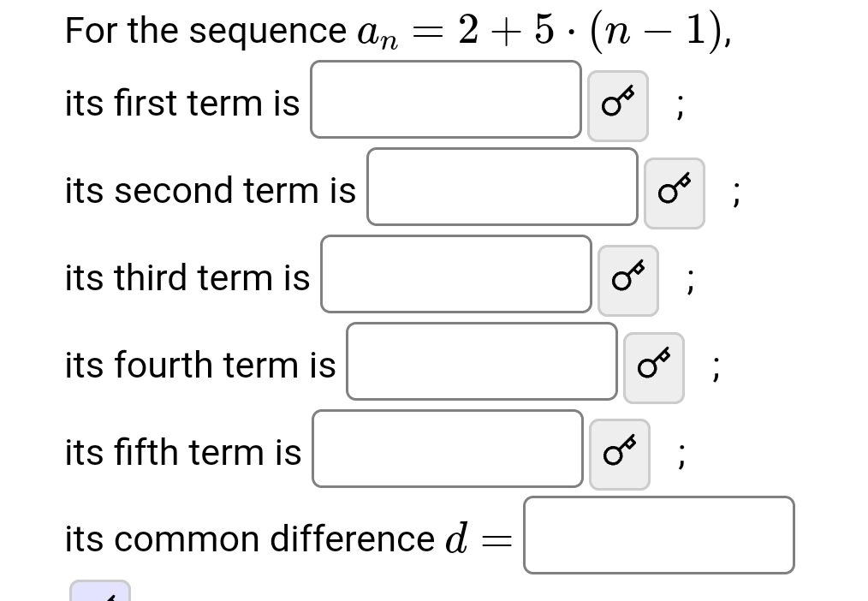Select the key button next to the second term
Image resolution: width=868 pixels, height=601 pixels.
(675, 193)
